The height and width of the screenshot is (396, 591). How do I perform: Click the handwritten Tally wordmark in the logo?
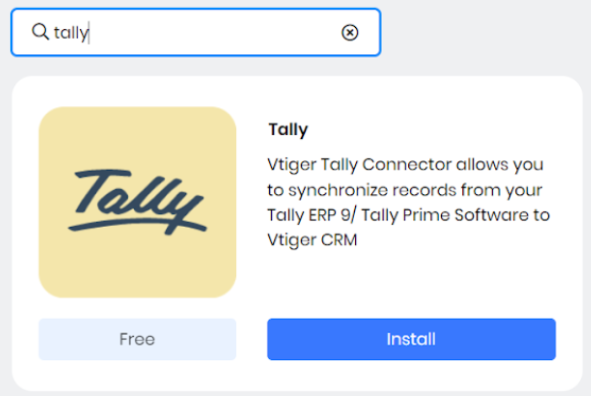pos(138,196)
